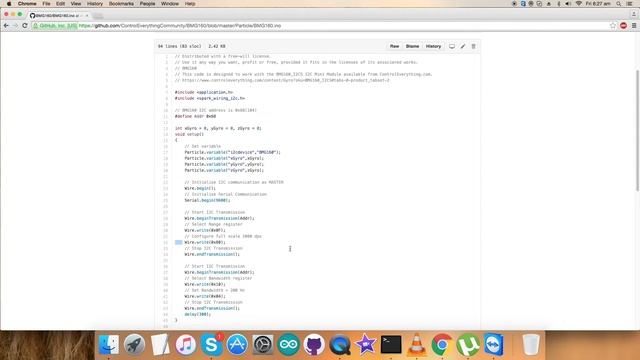This screenshot has height=360, width=640.
Task: Open the Edit menu
Action: [60, 4]
